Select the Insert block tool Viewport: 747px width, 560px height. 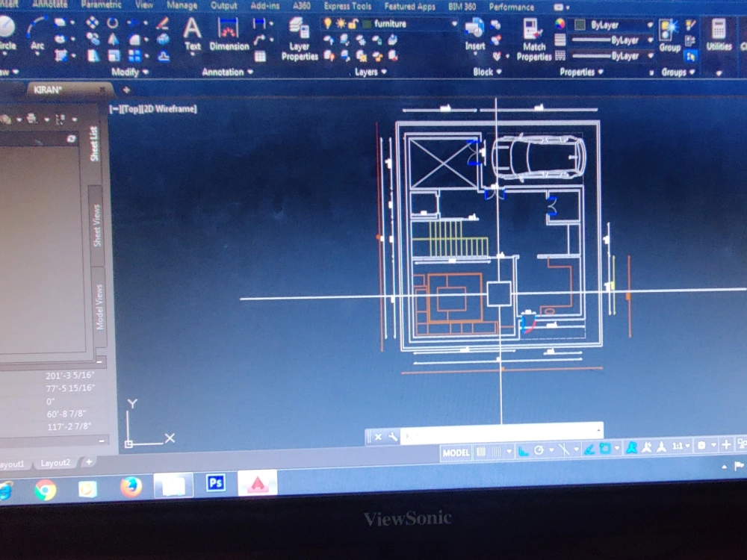point(474,34)
